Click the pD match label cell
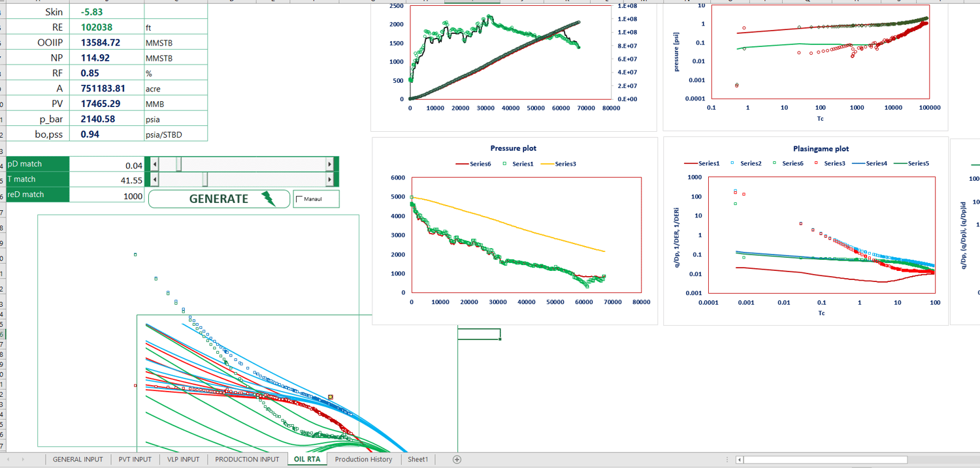 point(37,164)
